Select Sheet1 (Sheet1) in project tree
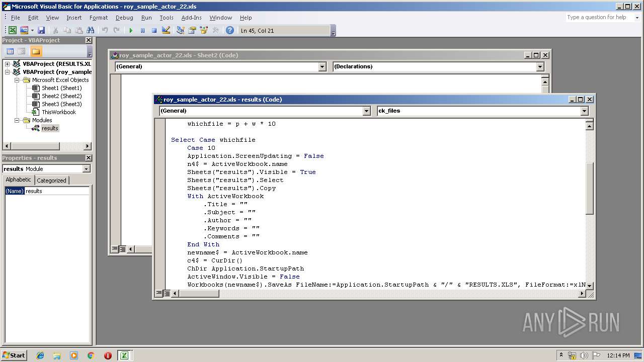Viewport: 644px width, 362px height. (61, 88)
